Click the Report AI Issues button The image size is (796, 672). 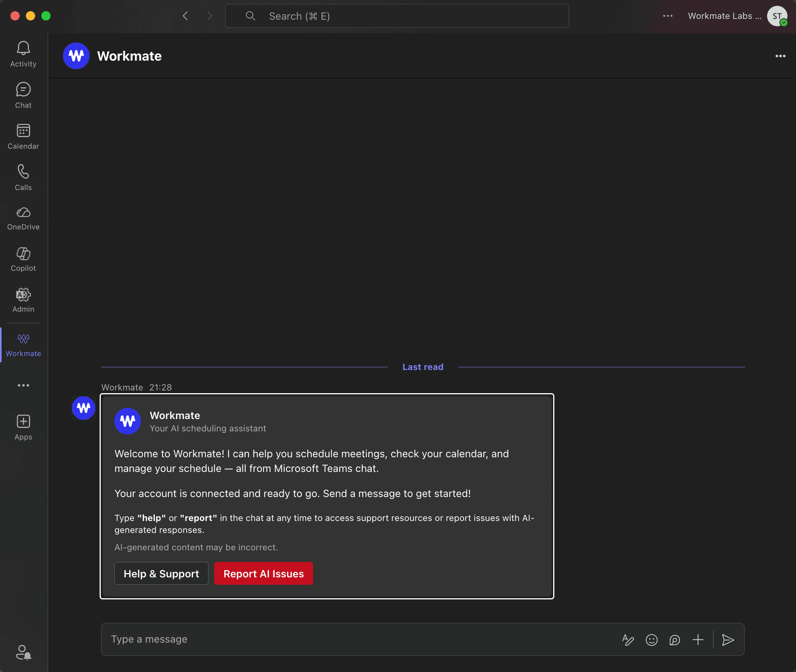point(264,574)
